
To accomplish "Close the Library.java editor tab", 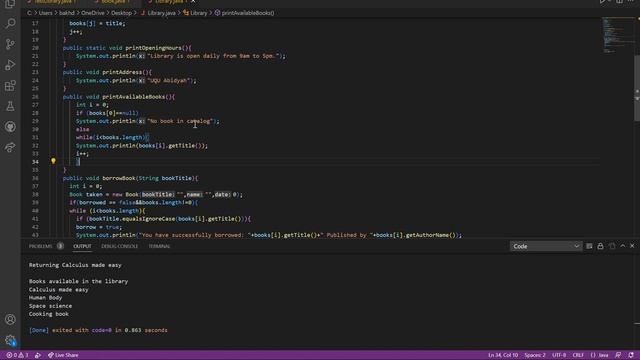I will 193,2.
